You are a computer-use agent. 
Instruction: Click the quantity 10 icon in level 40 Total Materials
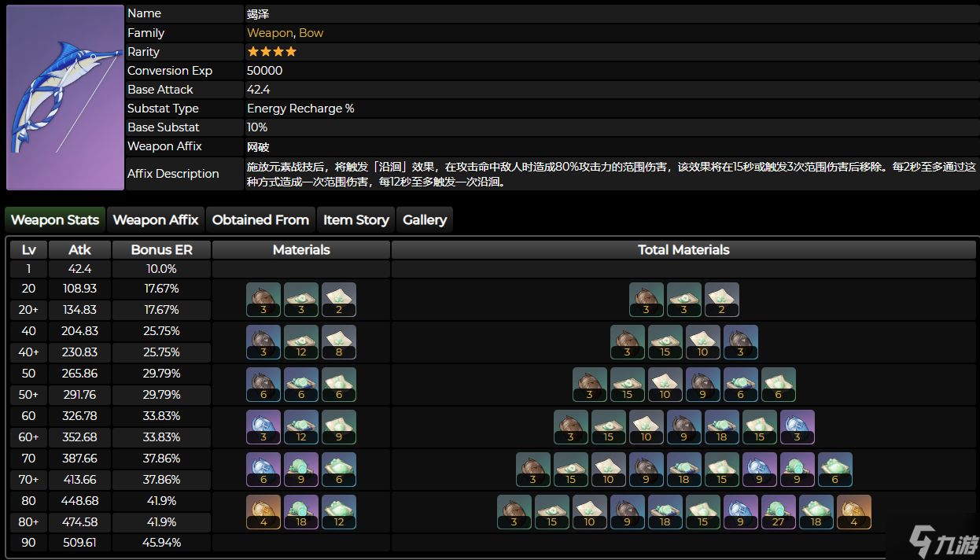click(x=703, y=342)
